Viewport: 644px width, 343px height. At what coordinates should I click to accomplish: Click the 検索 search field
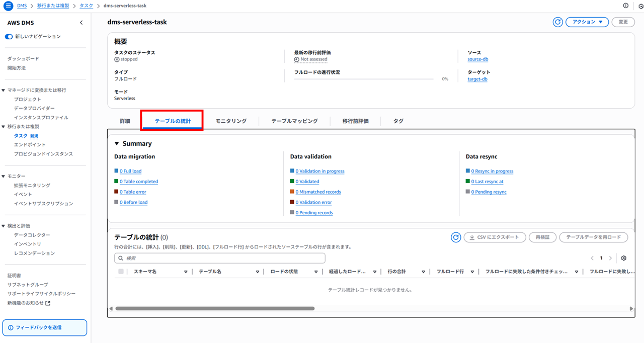[x=220, y=258]
